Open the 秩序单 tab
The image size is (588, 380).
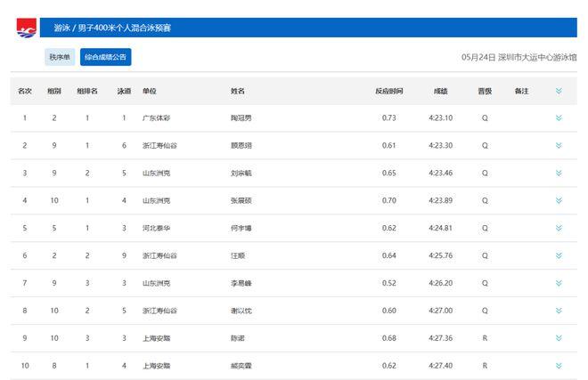tap(60, 57)
